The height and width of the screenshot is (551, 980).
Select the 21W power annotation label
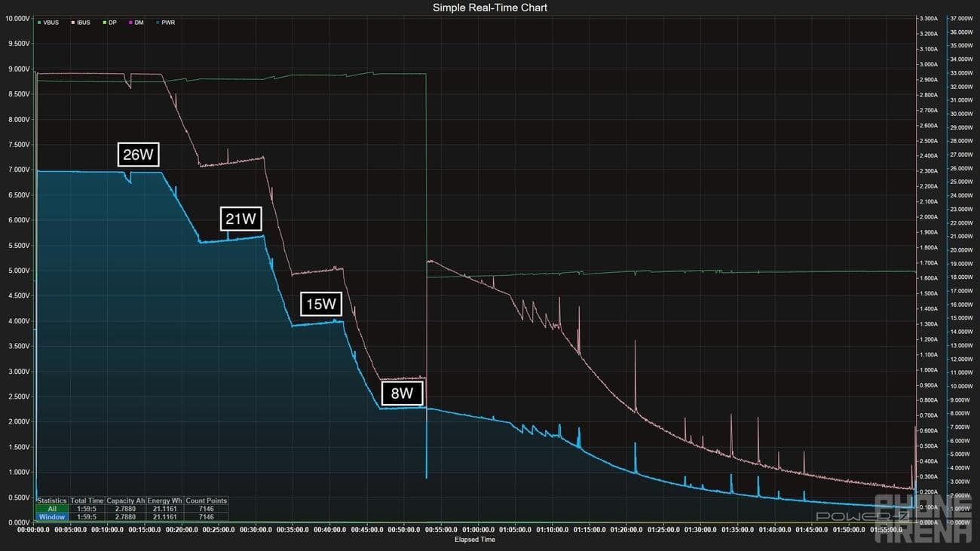click(240, 219)
